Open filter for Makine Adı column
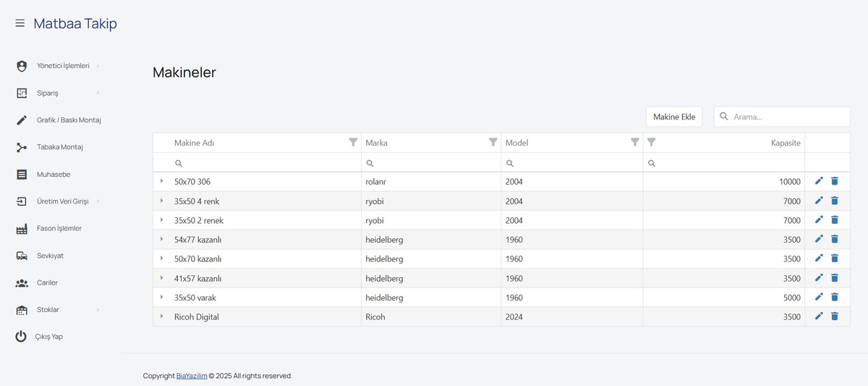868x386 pixels. pos(353,143)
